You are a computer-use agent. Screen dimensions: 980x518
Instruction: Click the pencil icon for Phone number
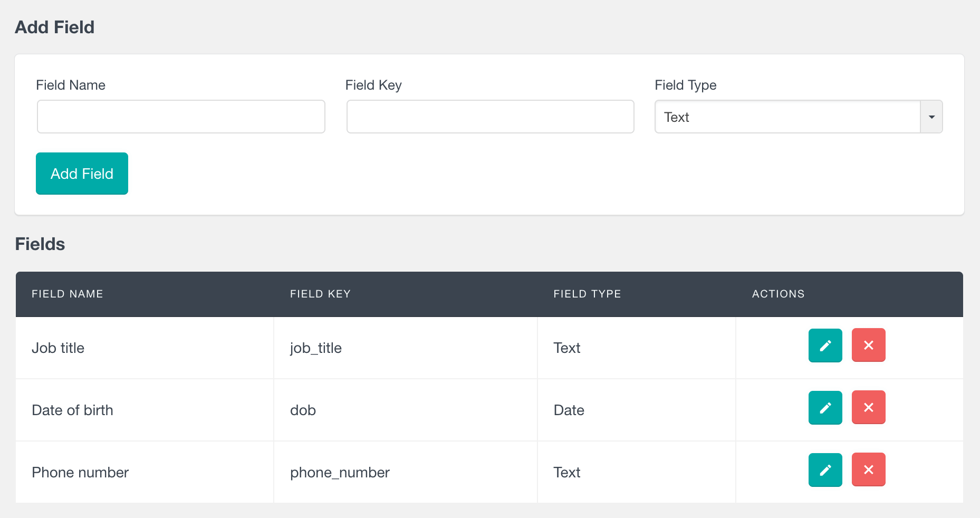click(x=825, y=470)
